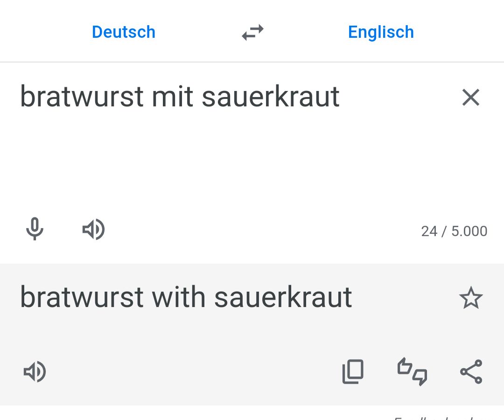Rate this translation with thumbs icon
Image resolution: width=504 pixels, height=420 pixels.
[x=412, y=372]
